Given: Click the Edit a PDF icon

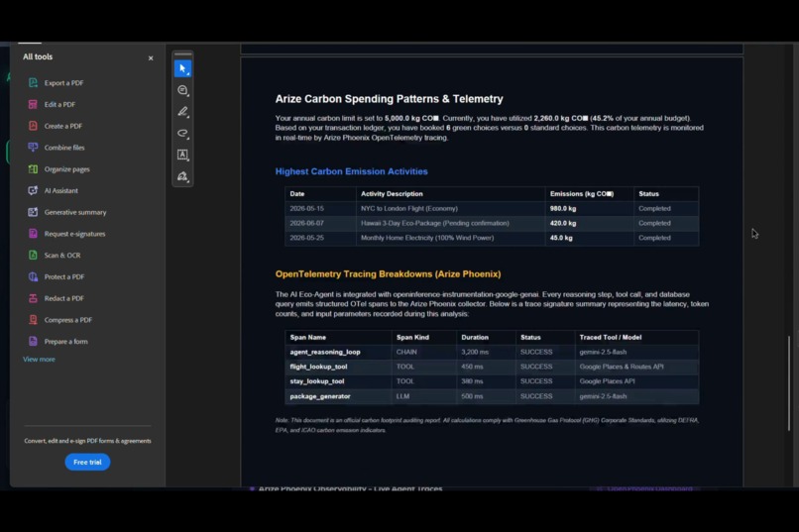Looking at the screenshot, I should (x=33, y=104).
